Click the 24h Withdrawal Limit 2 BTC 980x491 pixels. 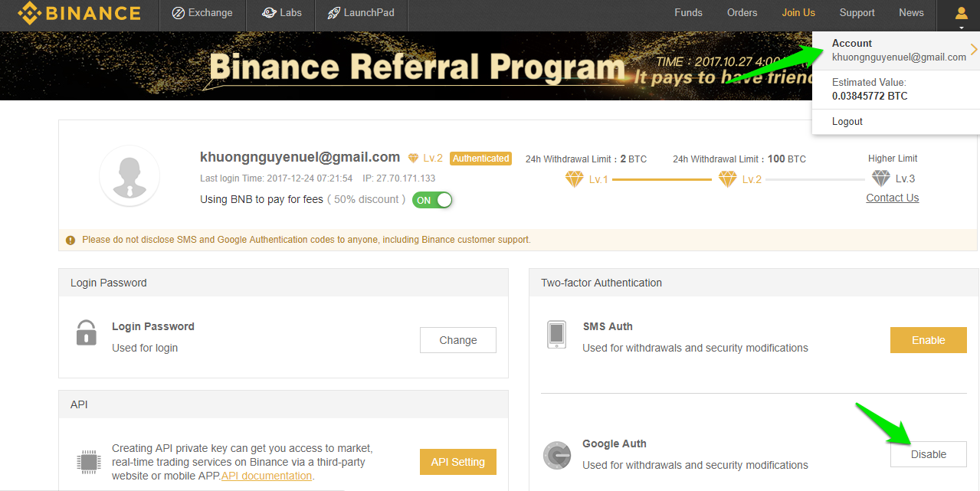586,159
